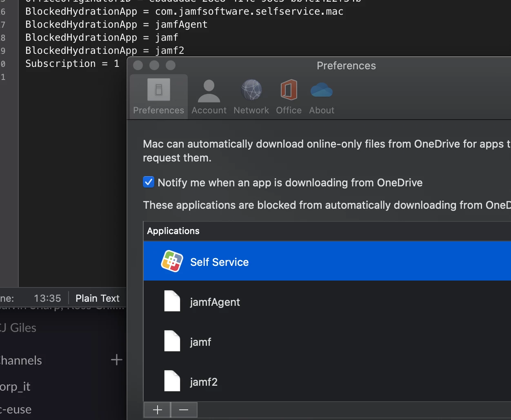Minimize the Preferences window
The height and width of the screenshot is (420, 511).
(x=154, y=65)
